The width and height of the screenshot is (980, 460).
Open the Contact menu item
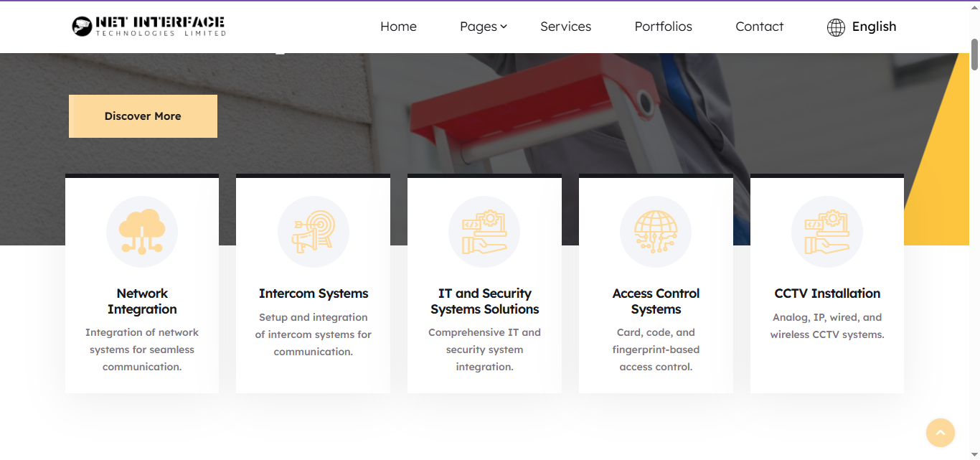759,27
